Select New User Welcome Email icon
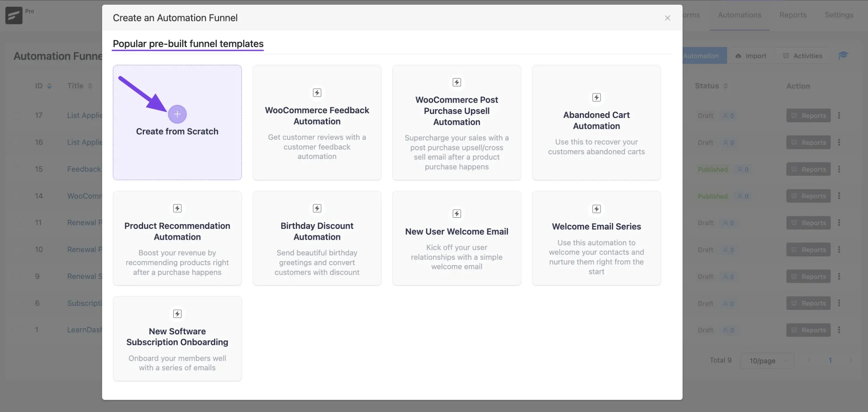This screenshot has height=412, width=868. point(456,213)
